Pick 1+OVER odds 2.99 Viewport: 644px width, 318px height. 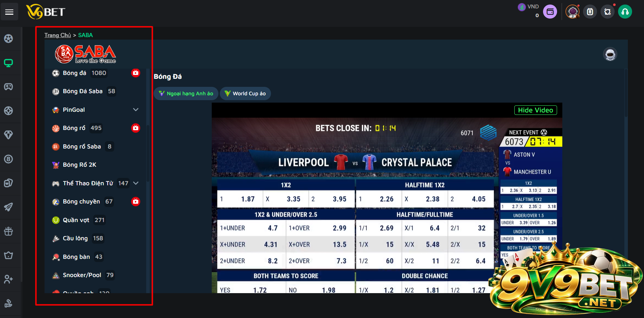[x=320, y=228]
